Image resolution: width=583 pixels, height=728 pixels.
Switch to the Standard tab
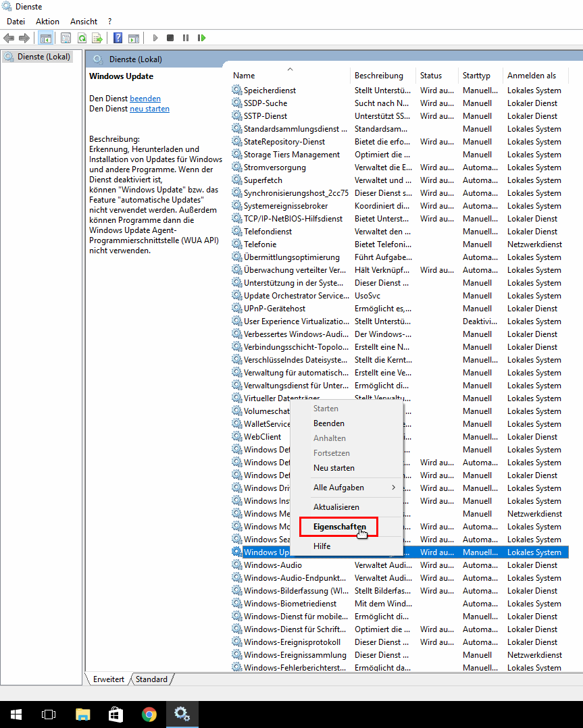pyautogui.click(x=151, y=679)
